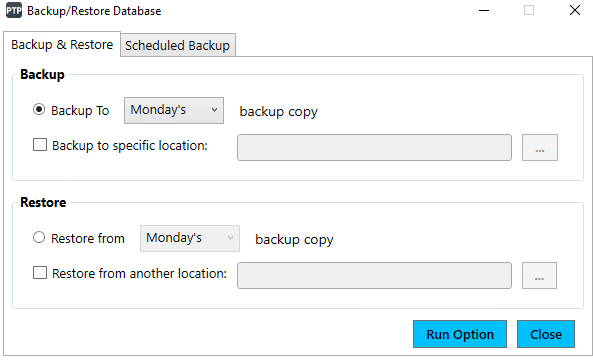Select the Backup To radio button
Viewport: 593px width, 360px height.
39,110
